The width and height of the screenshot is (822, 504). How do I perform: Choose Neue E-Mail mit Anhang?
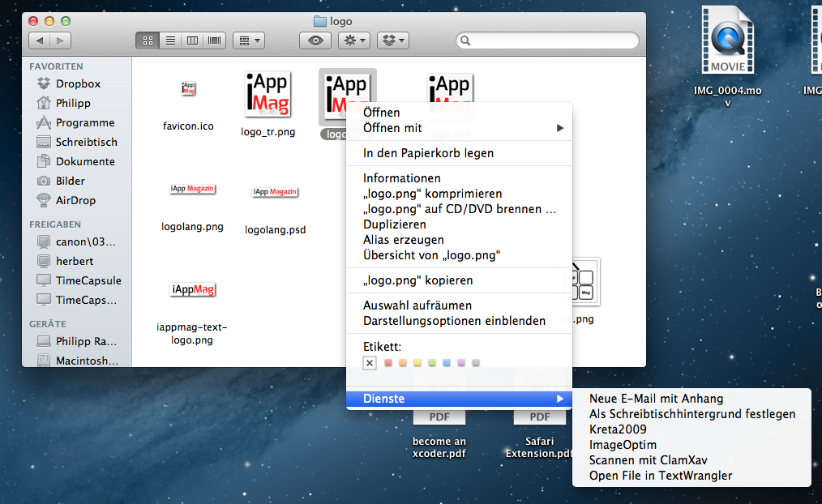coord(691,399)
